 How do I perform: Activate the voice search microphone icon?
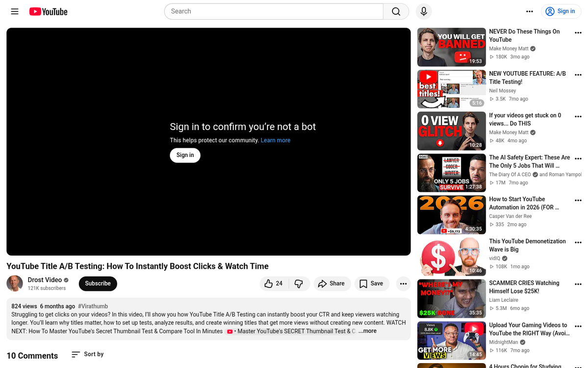point(423,11)
